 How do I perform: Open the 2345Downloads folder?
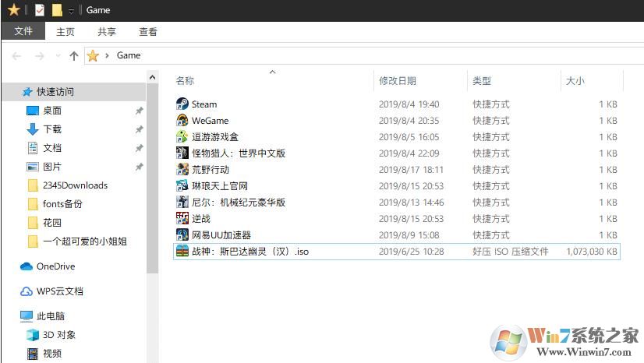tap(73, 185)
